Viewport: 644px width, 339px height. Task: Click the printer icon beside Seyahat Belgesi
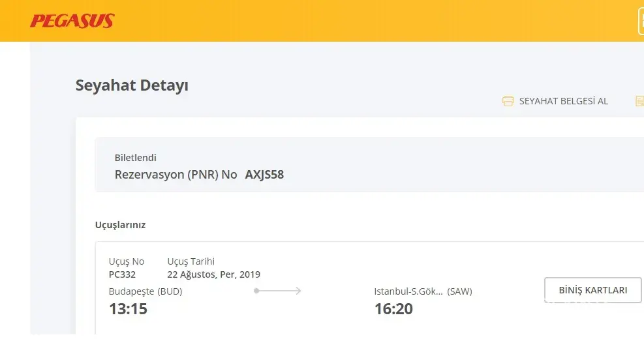[x=508, y=101]
